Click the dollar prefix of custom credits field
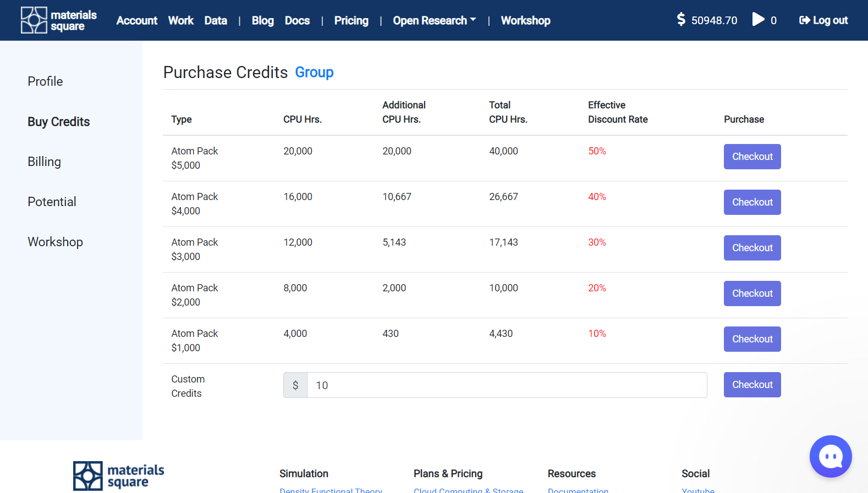This screenshot has height=493, width=868. 295,385
